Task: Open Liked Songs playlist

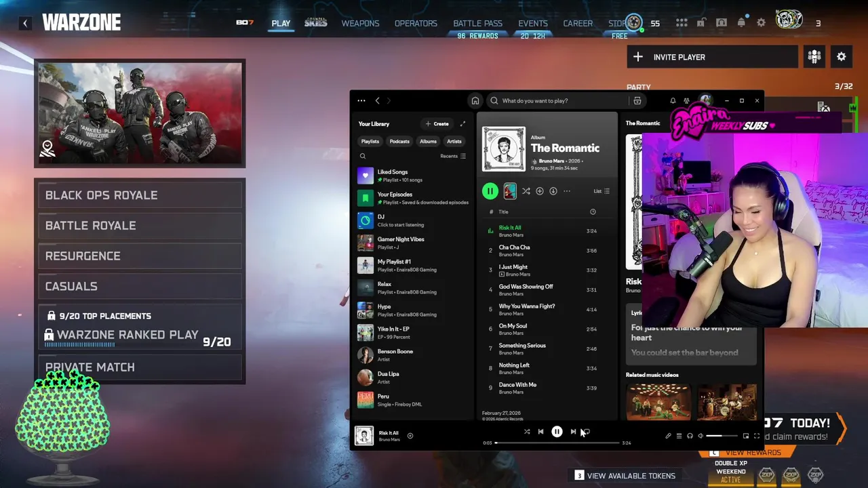Action: point(414,176)
